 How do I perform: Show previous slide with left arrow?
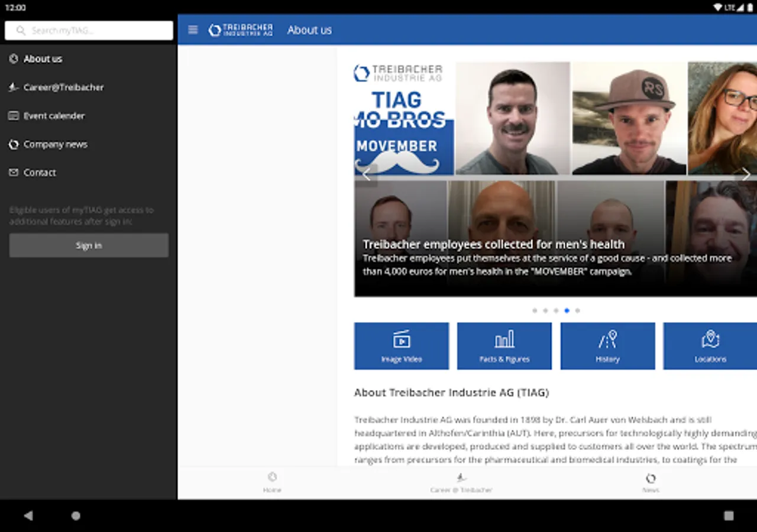[366, 174]
